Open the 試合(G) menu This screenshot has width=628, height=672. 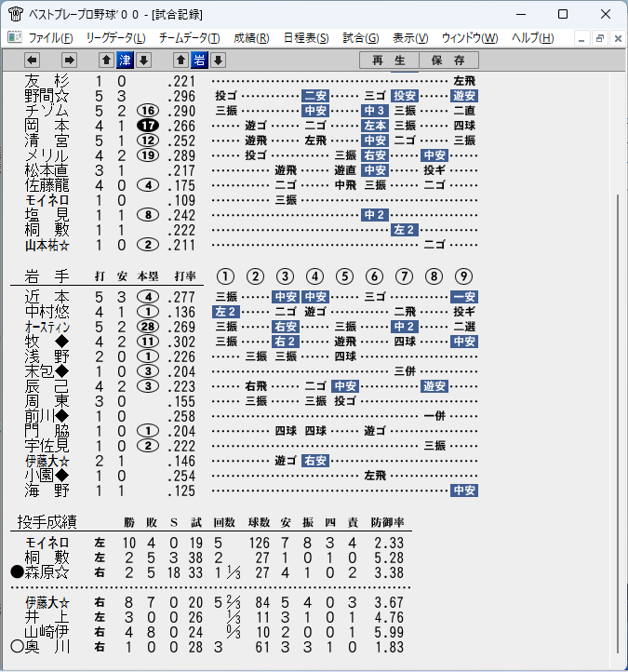point(361,38)
